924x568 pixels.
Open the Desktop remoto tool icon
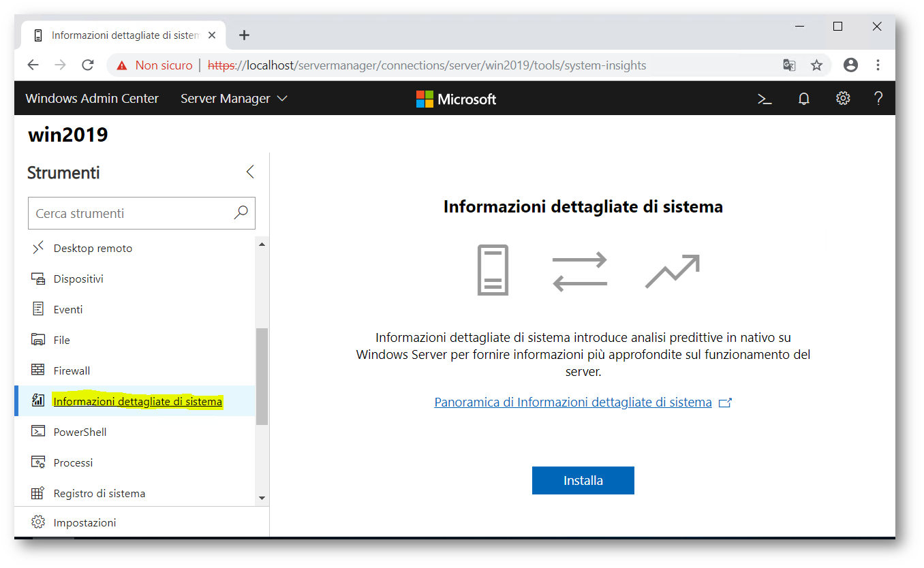pos(38,248)
